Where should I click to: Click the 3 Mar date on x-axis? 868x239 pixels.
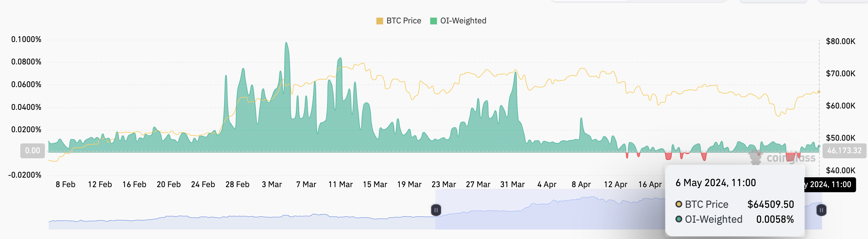272,184
